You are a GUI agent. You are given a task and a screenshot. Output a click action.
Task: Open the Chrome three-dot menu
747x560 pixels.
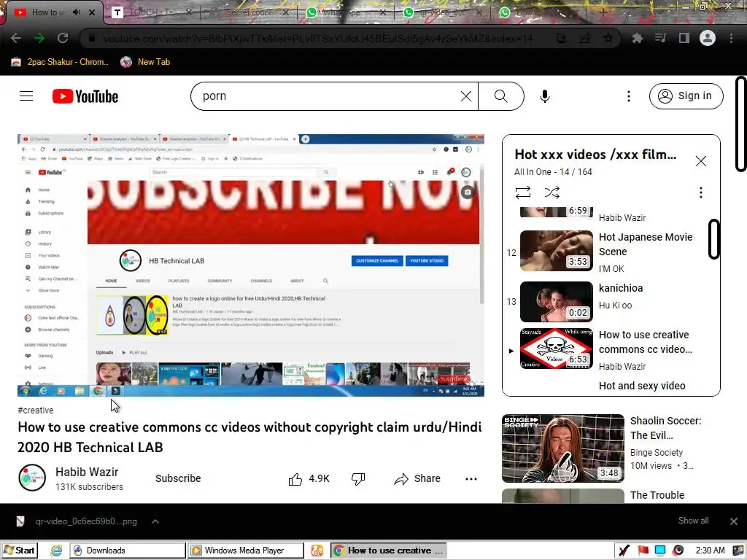pos(731,38)
